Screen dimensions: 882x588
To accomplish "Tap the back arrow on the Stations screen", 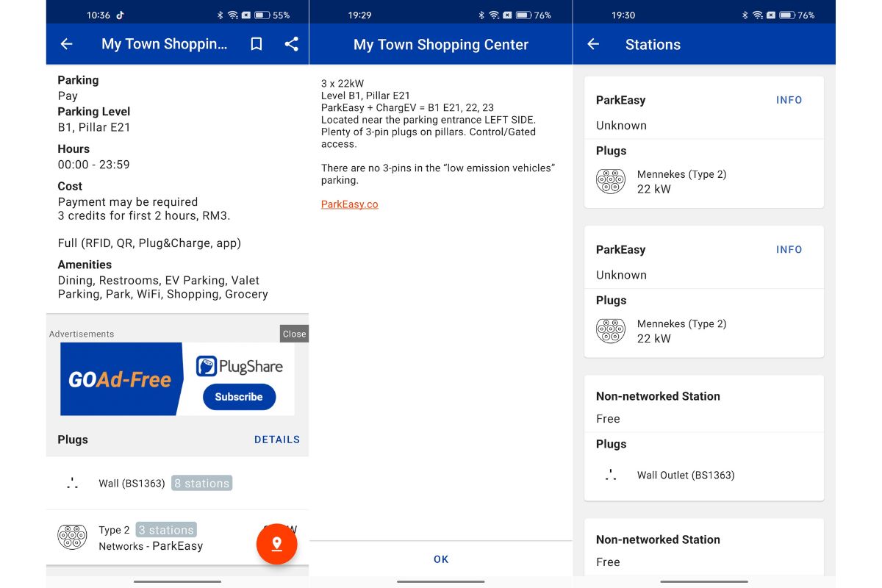I will 592,44.
